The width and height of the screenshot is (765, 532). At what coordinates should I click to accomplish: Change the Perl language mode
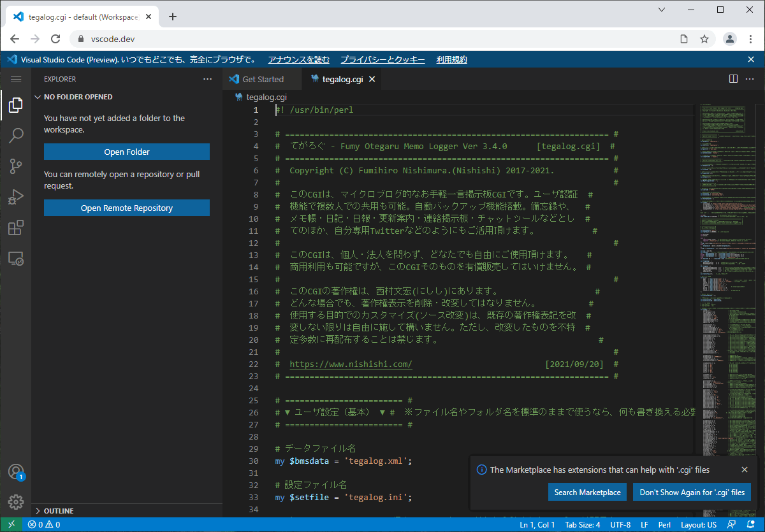pos(664,524)
